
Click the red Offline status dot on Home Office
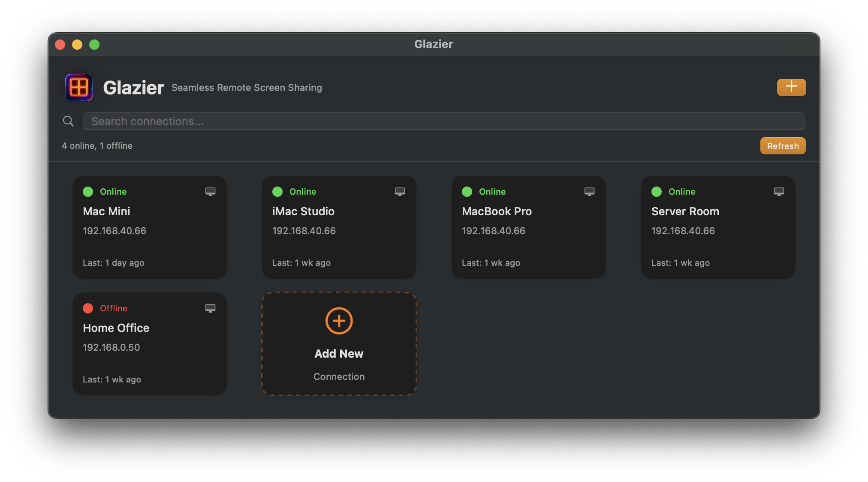pos(88,308)
